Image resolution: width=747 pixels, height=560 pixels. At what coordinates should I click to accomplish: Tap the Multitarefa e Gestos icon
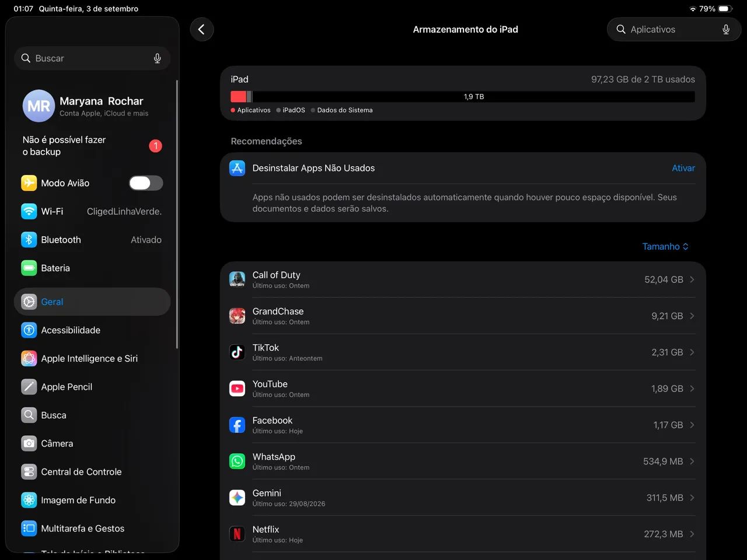29,528
